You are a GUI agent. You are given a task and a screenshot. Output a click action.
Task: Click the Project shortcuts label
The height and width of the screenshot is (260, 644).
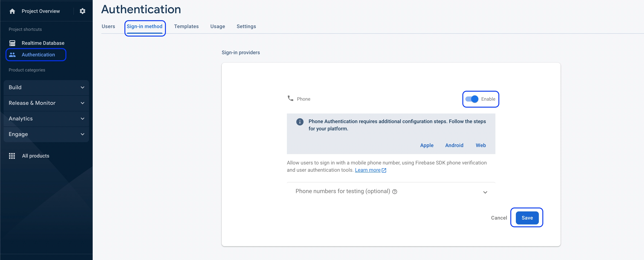click(x=25, y=30)
